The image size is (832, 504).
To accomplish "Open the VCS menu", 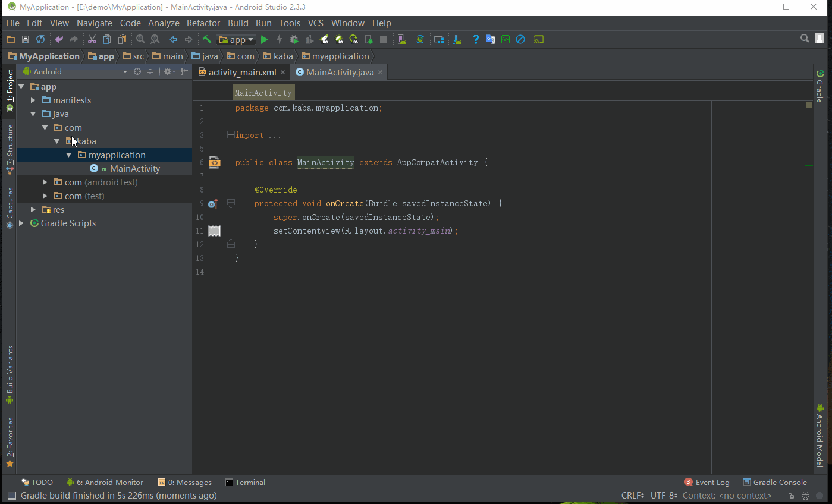I will tap(316, 23).
